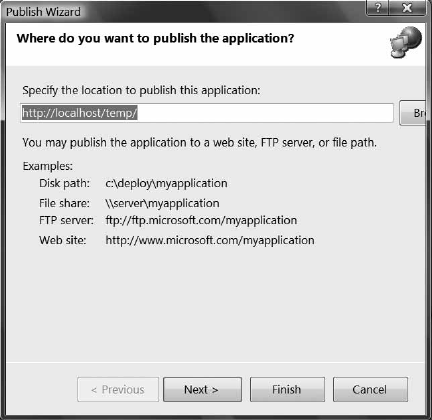Image resolution: width=432 pixels, height=420 pixels.
Task: Click the 'FTP server:' label
Action: click(x=66, y=220)
